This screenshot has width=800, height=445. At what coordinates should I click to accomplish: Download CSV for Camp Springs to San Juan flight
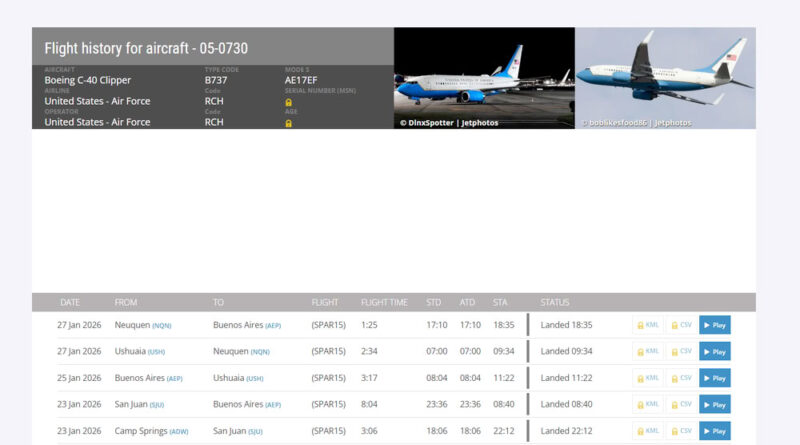click(x=680, y=431)
